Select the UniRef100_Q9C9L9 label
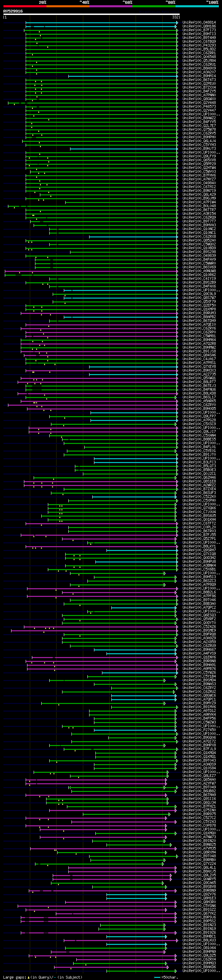This screenshot has height=980, width=222. tap(199, 294)
